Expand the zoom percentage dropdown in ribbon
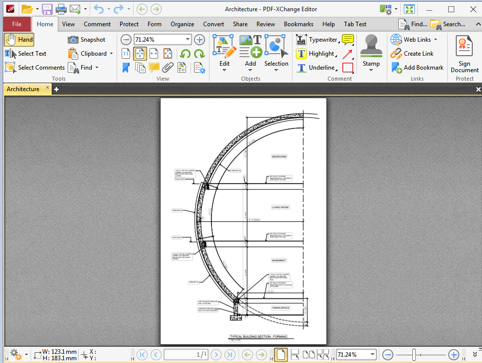Viewport: 482px width, 363px height. [188, 39]
